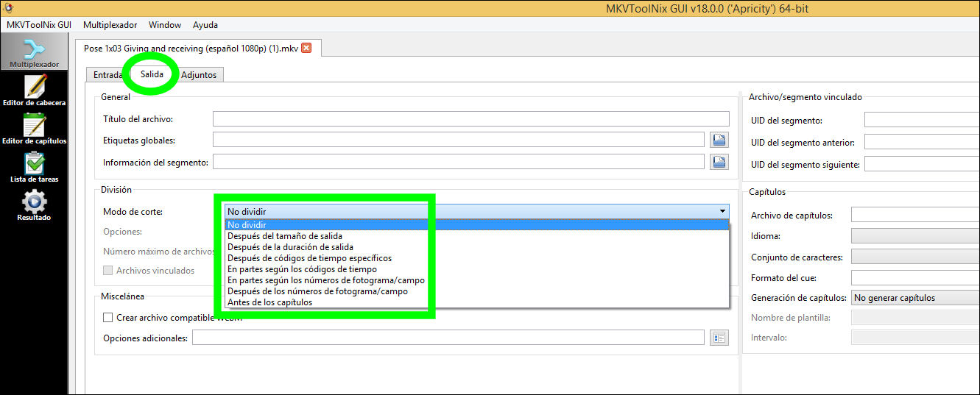Image resolution: width=980 pixels, height=395 pixels.
Task: Collapse the Modo de corte dropdown arrow
Action: pyautogui.click(x=722, y=212)
